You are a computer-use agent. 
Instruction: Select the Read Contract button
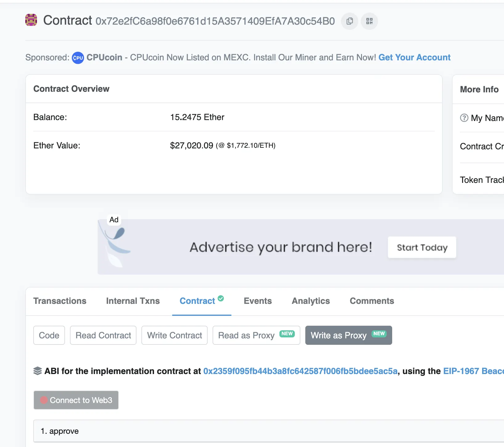(x=103, y=335)
